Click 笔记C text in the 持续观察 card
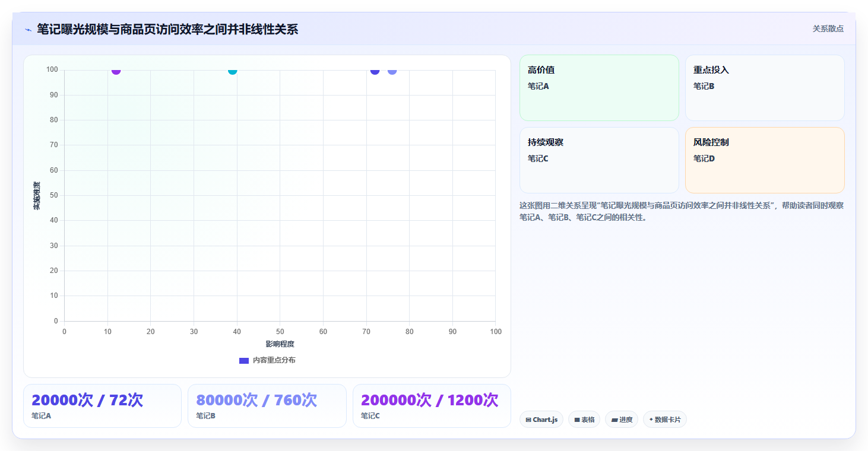The height and width of the screenshot is (451, 868). 538,158
